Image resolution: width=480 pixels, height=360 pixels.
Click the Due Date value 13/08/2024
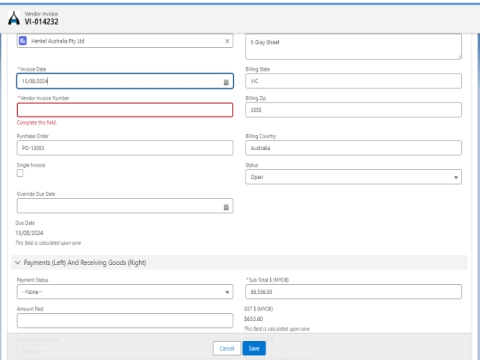click(29, 233)
